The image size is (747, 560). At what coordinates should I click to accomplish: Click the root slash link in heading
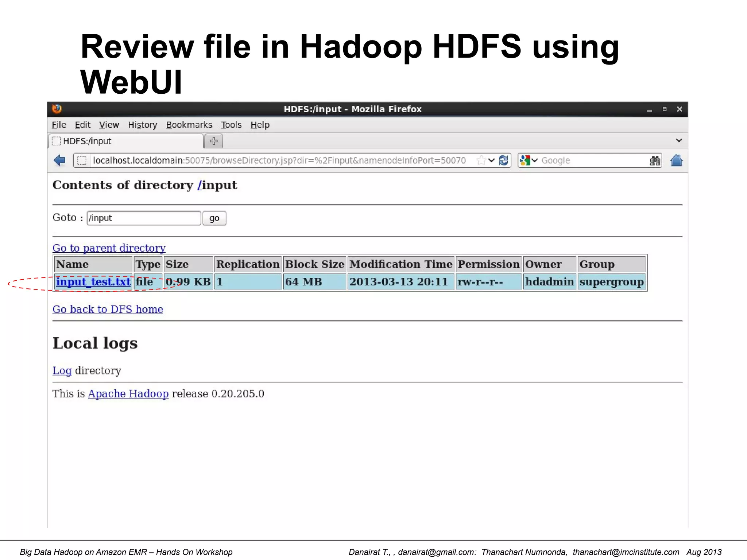click(x=200, y=185)
